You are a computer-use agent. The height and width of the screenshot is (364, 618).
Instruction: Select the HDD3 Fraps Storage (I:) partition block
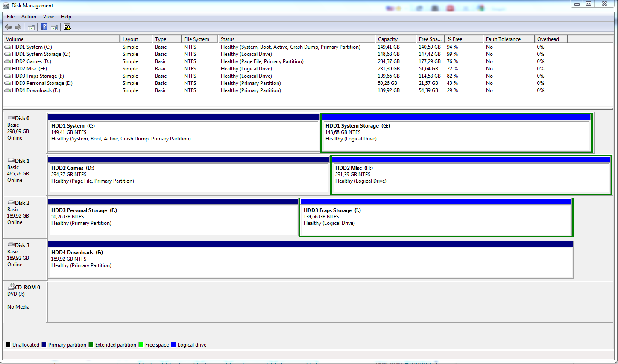[x=436, y=217]
